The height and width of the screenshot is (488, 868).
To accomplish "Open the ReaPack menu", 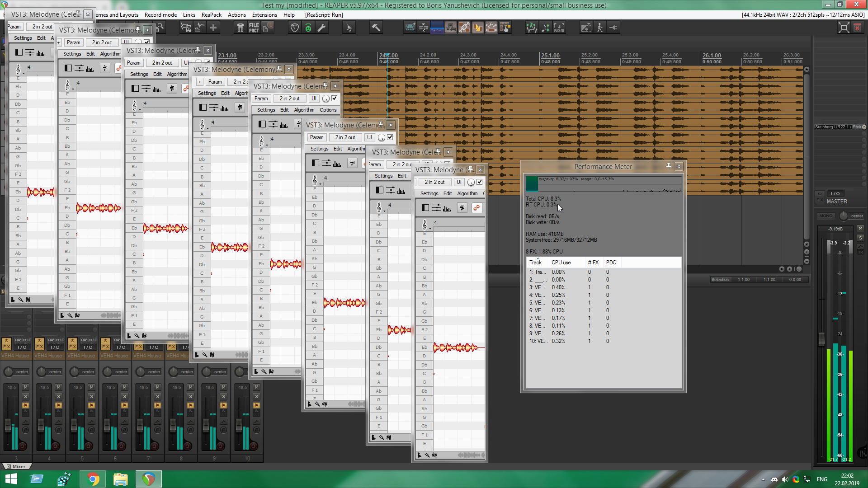I will point(212,15).
